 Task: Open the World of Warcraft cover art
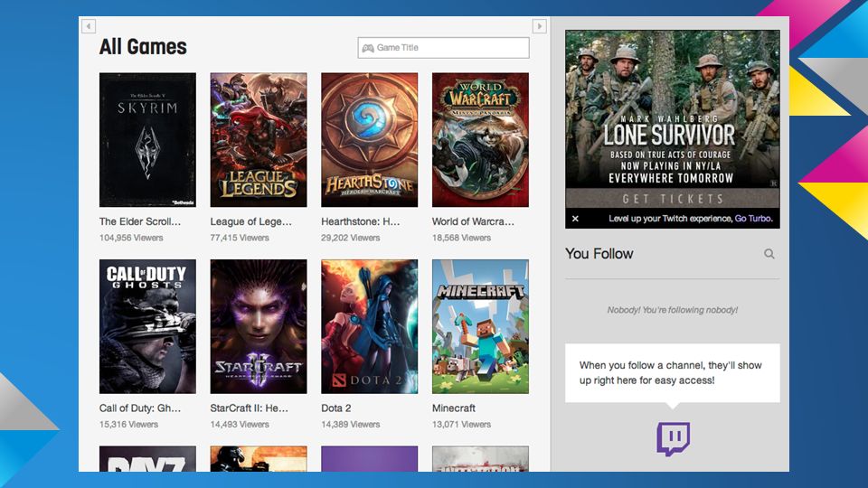480,140
